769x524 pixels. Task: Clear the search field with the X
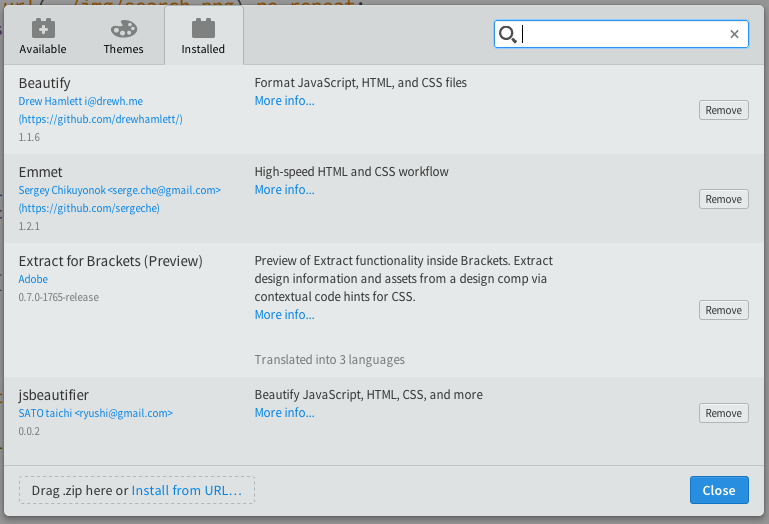tap(734, 34)
